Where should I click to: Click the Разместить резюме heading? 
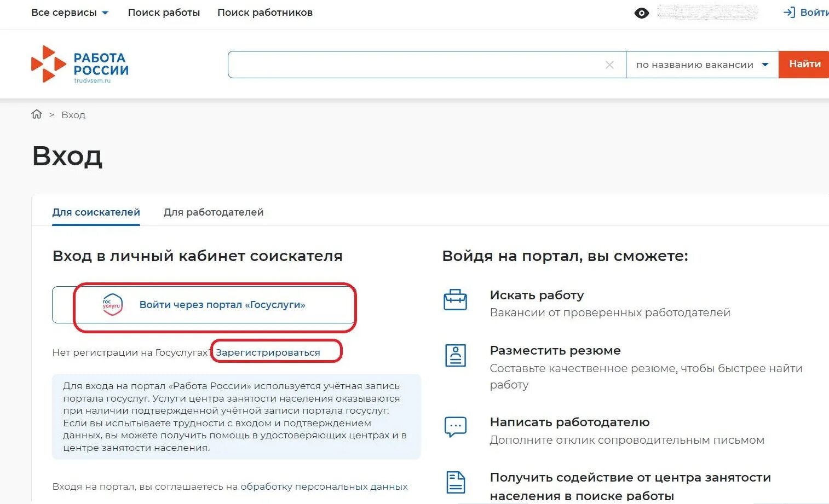(555, 350)
